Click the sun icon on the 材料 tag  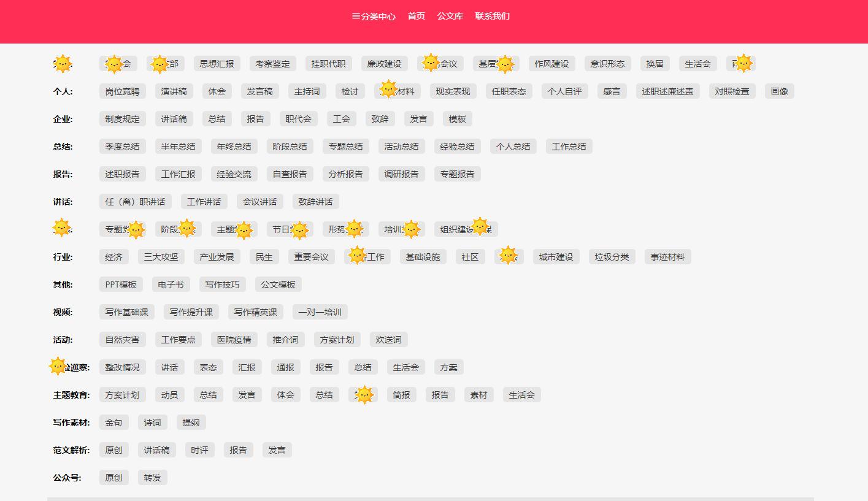click(389, 90)
